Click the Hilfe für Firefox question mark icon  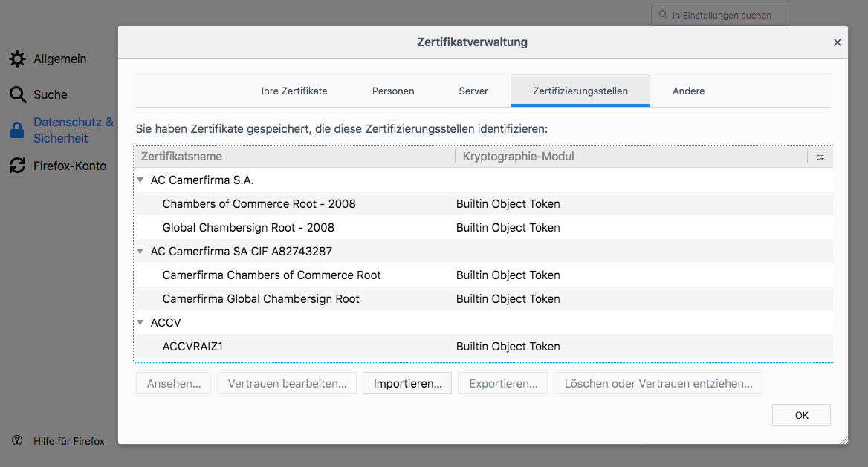17,441
